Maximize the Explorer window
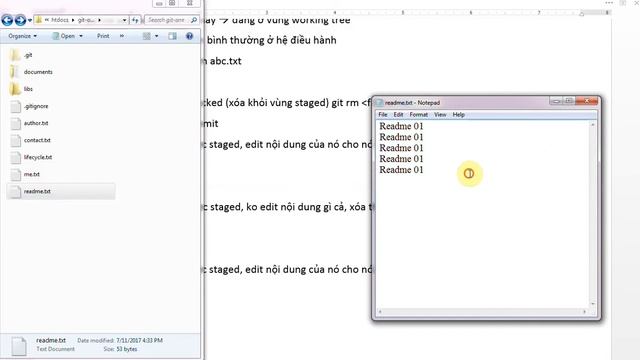 [172, 3]
